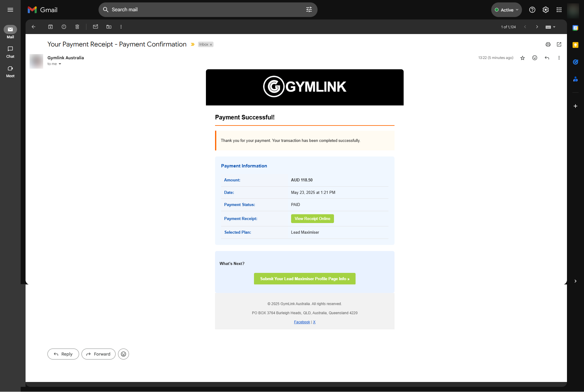Switch to the Meet section
584x392 pixels.
10,71
